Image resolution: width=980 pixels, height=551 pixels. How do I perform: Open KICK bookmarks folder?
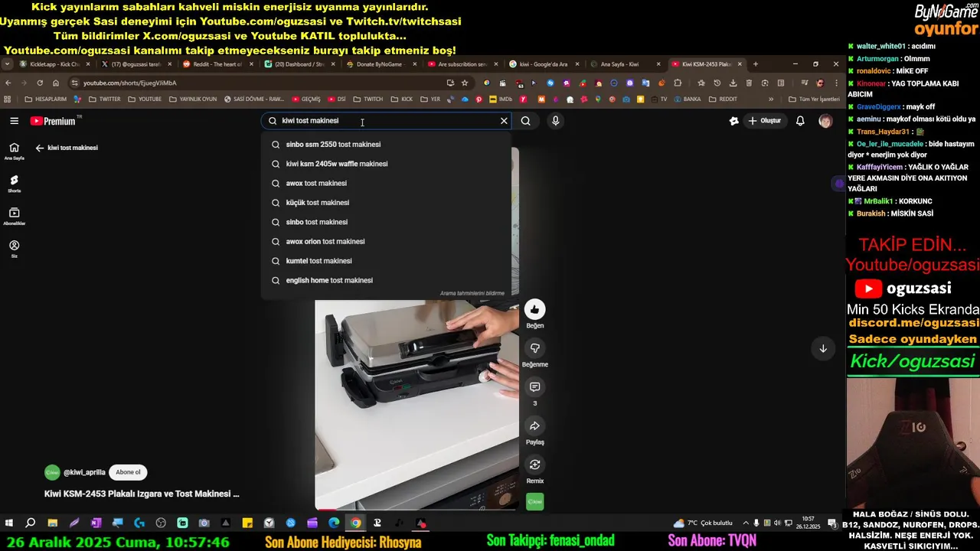tap(401, 99)
